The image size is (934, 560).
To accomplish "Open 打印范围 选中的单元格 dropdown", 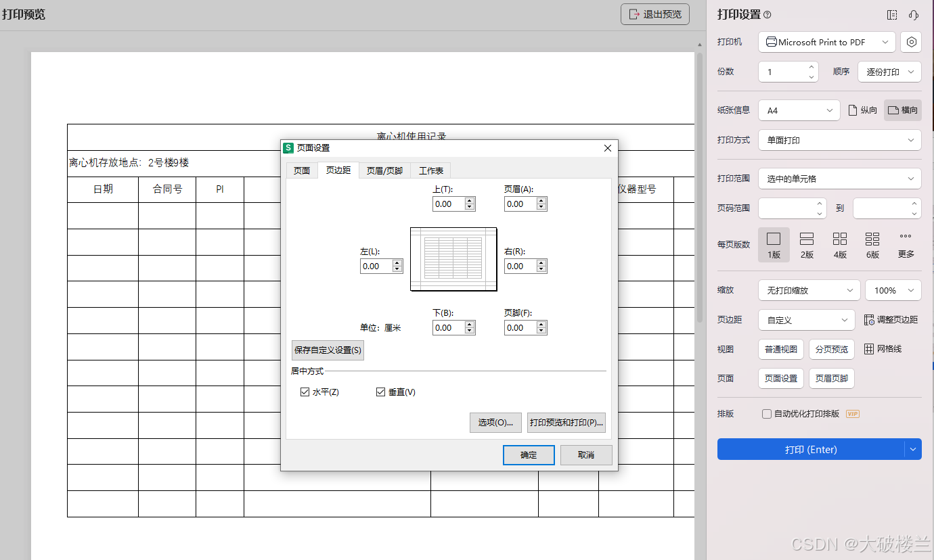I will pos(839,179).
